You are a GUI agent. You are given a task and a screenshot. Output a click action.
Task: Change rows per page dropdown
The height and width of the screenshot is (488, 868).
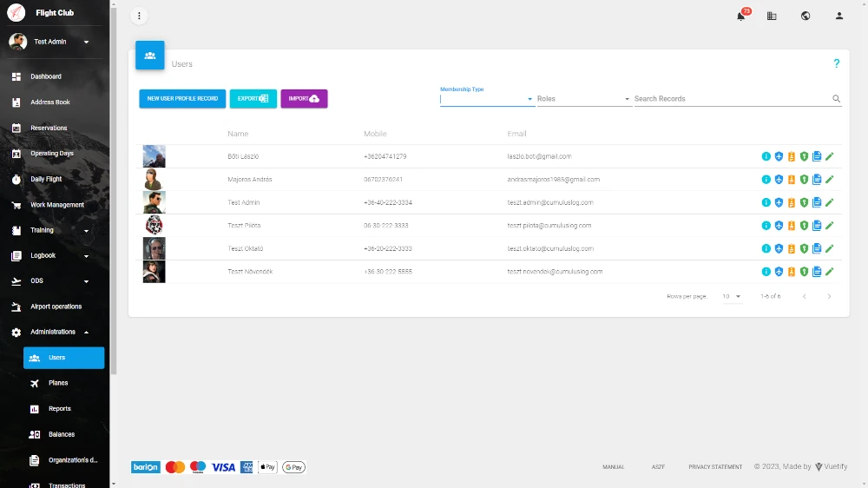click(731, 296)
